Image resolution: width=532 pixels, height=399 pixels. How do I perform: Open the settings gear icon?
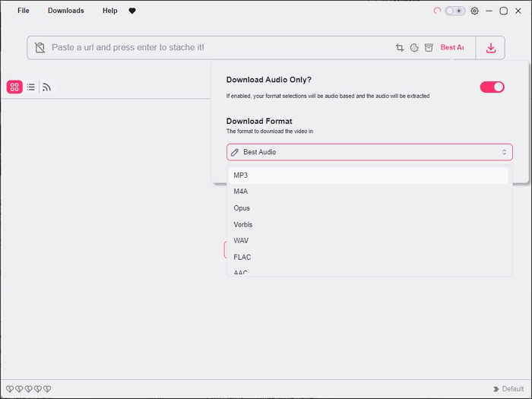(475, 11)
